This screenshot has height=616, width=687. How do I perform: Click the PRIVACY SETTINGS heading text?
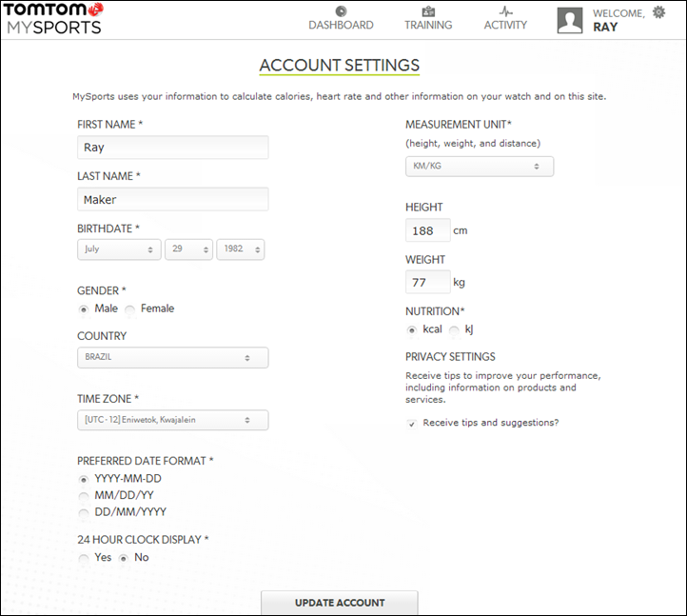click(450, 357)
